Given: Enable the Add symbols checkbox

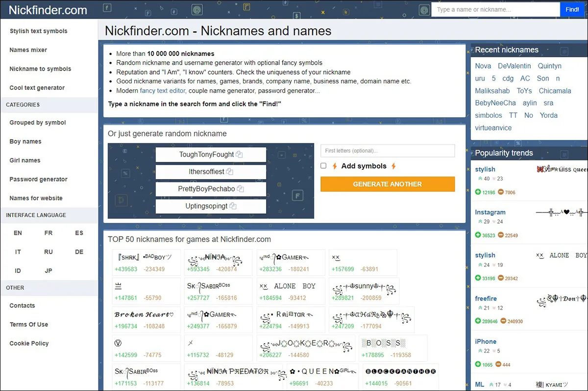Looking at the screenshot, I should point(323,166).
